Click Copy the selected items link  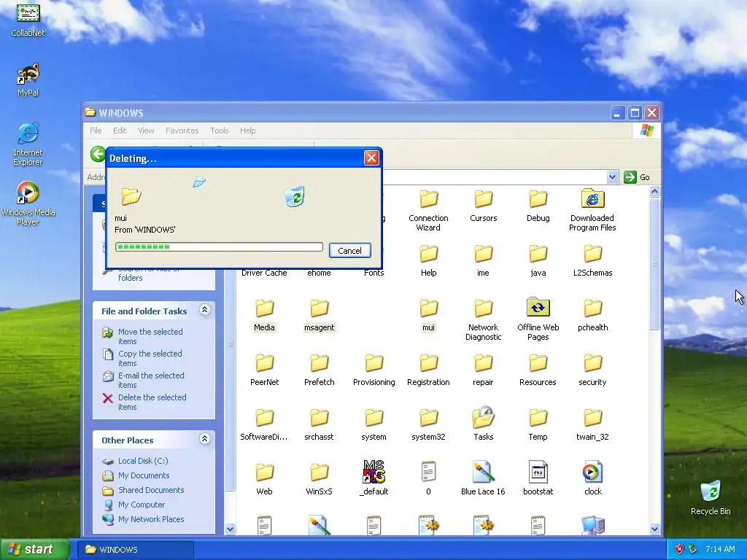pos(150,358)
